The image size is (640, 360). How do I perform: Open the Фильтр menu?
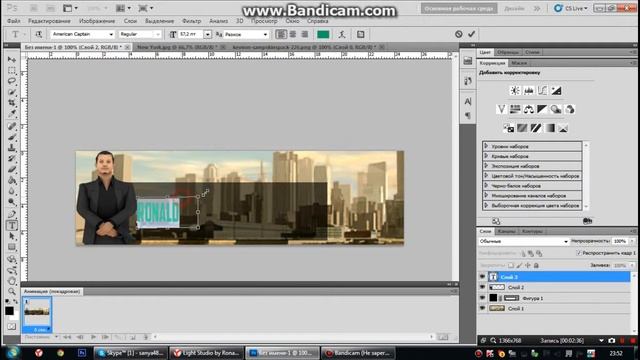point(191,21)
